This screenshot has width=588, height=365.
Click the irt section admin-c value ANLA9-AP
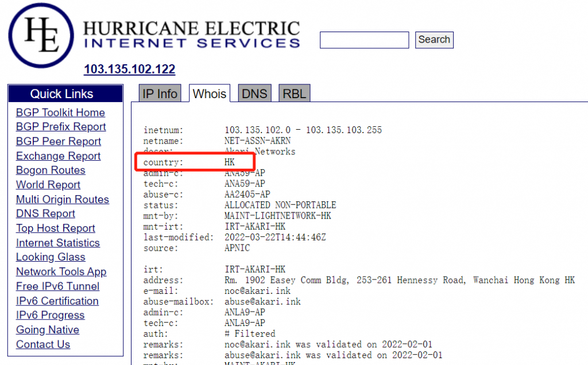pyautogui.click(x=245, y=313)
